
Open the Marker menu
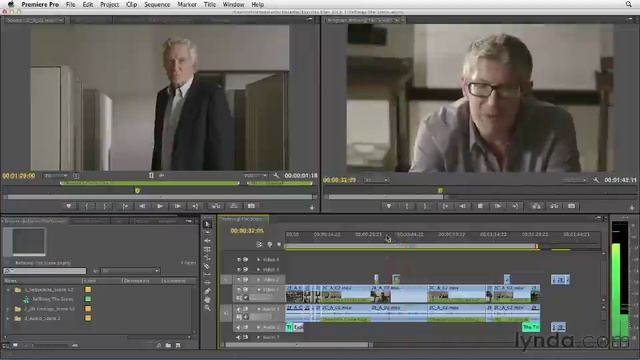(x=187, y=4)
